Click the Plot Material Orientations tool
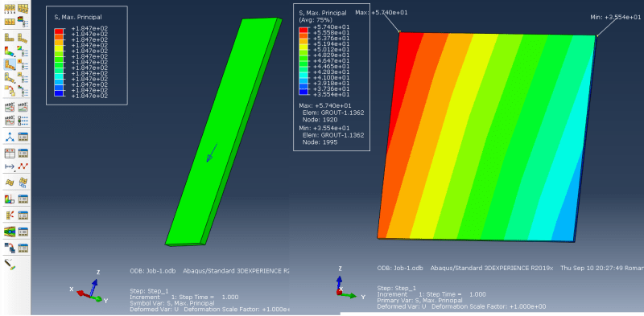Screen dimensions: 644x316 pos(10,77)
